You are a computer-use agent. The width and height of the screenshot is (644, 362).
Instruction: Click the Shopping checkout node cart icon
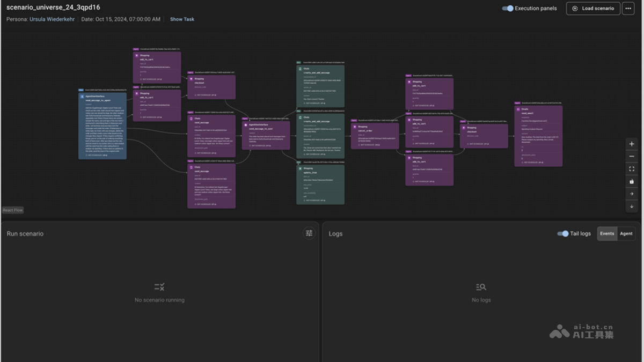191,79
